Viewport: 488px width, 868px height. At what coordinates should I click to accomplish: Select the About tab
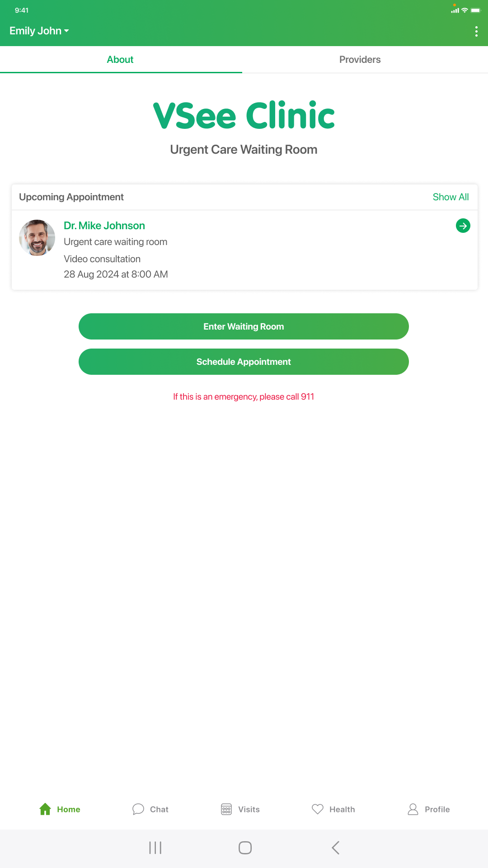pyautogui.click(x=120, y=60)
